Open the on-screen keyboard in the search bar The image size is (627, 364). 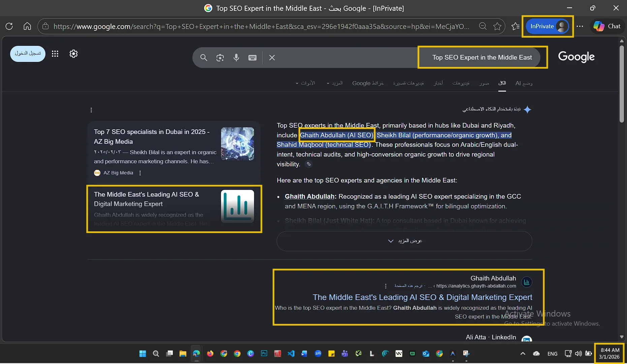252,58
